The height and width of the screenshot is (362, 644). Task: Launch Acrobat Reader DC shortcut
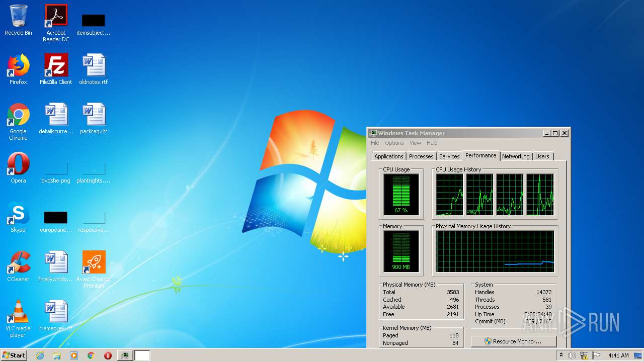click(x=56, y=23)
